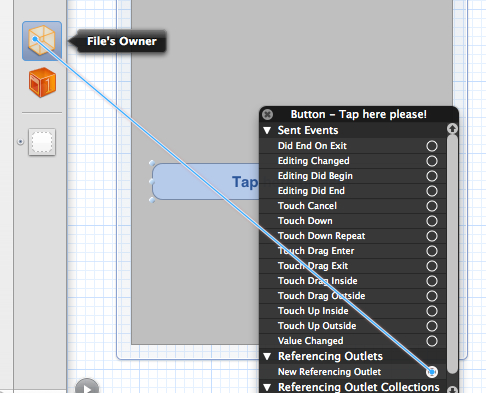
Task: Select the File's Owner cube icon
Action: click(x=42, y=41)
